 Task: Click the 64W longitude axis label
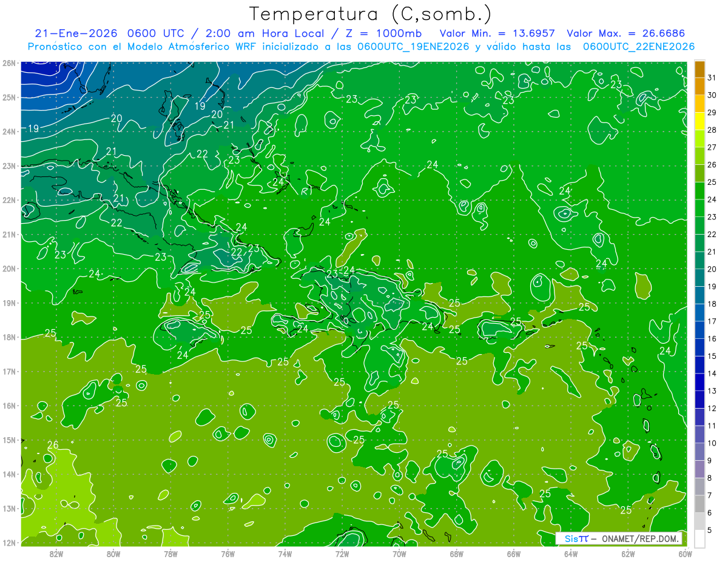571,554
